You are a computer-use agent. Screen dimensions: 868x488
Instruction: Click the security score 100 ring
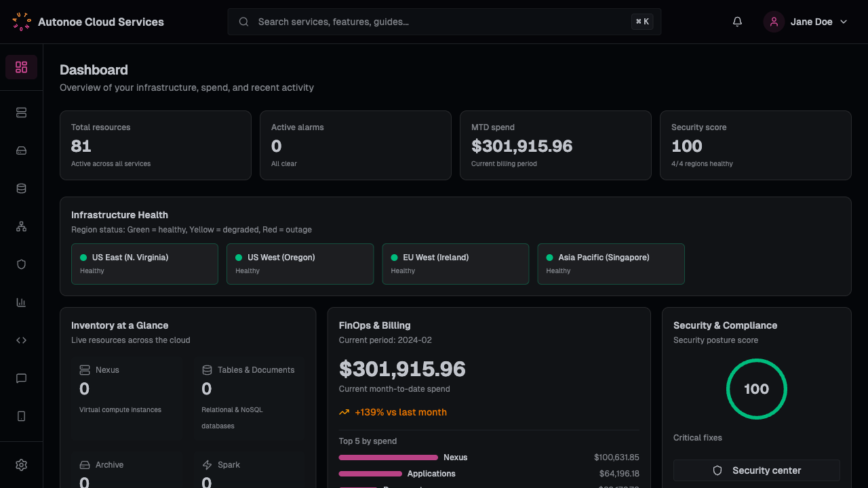(x=757, y=389)
